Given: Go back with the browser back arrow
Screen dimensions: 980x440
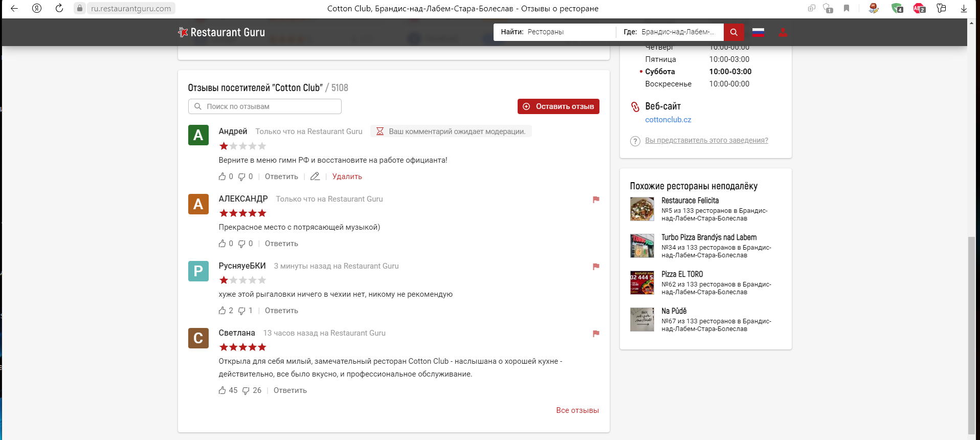Looking at the screenshot, I should pyautogui.click(x=14, y=8).
